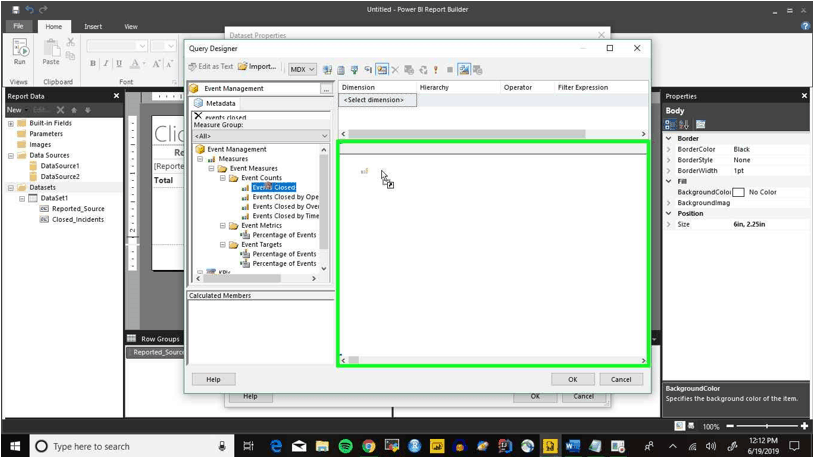Click the red exclamation Execute Query icon

pyautogui.click(x=436, y=69)
